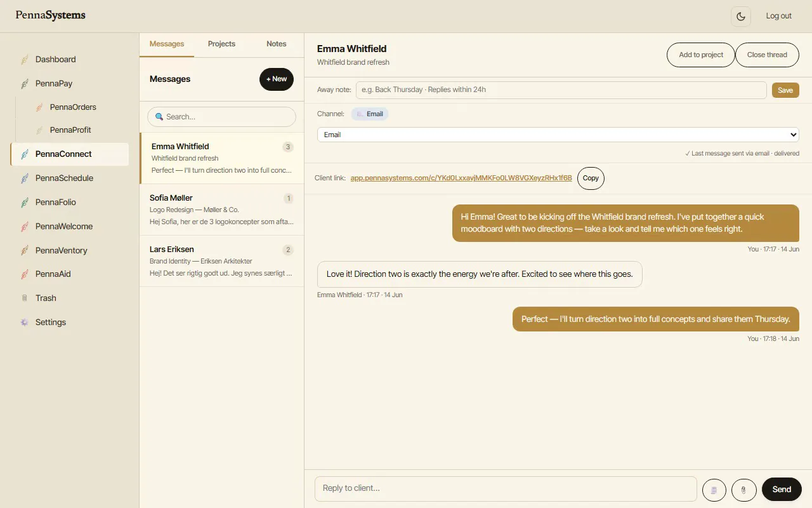Click the PennaProfit feather icon

[x=39, y=130]
